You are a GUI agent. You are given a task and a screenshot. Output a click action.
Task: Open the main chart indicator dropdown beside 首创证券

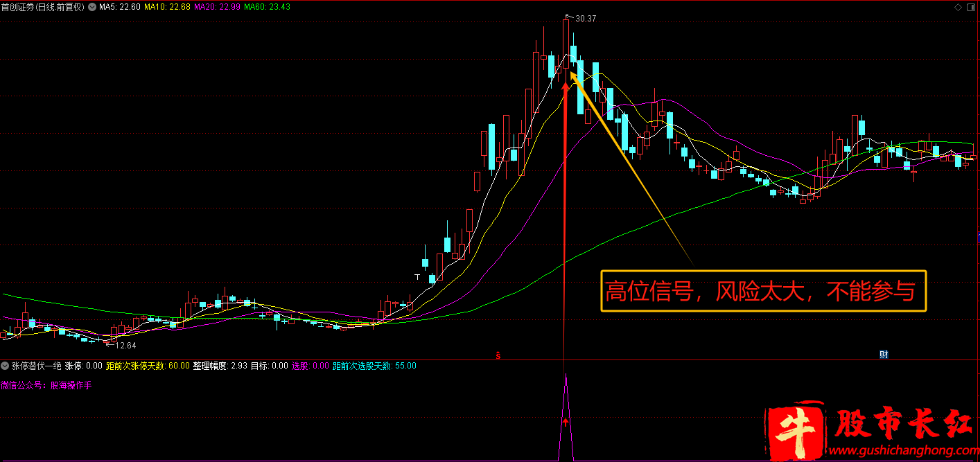(92, 7)
